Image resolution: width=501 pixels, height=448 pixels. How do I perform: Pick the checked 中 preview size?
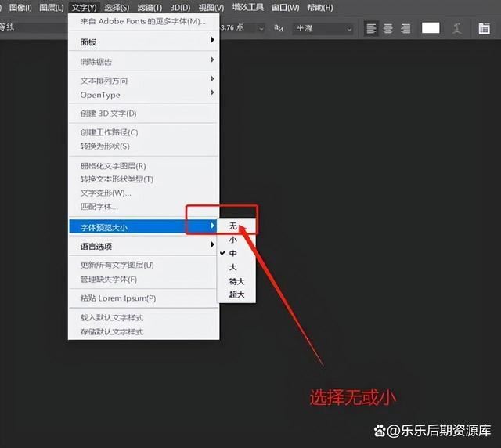(236, 253)
